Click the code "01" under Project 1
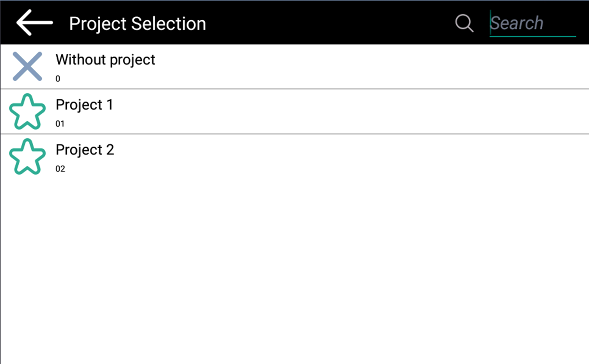This screenshot has width=589, height=364. 60,124
